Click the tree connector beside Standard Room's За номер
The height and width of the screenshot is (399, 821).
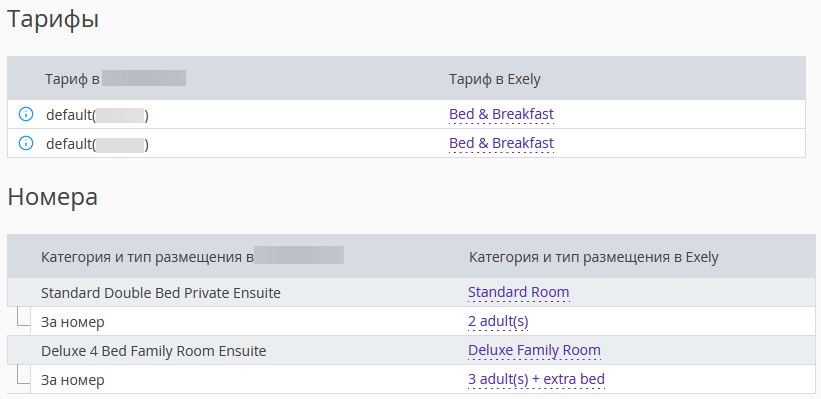pyautogui.click(x=23, y=317)
